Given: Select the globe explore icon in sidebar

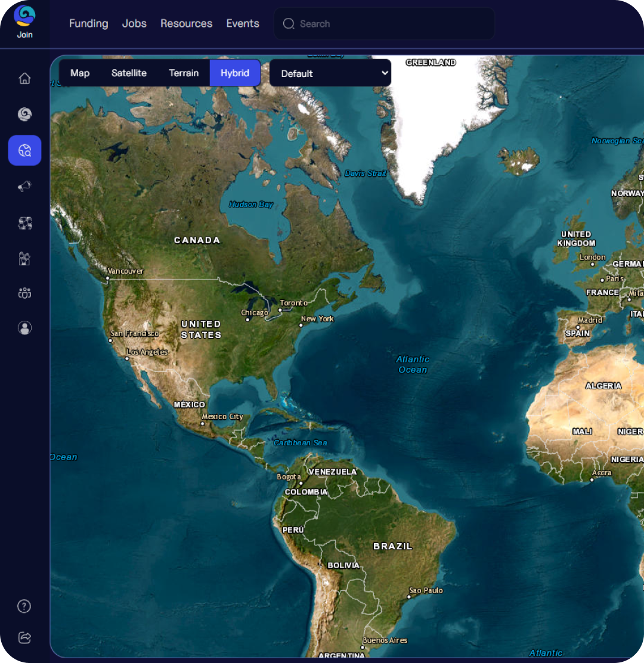Looking at the screenshot, I should tap(24, 114).
